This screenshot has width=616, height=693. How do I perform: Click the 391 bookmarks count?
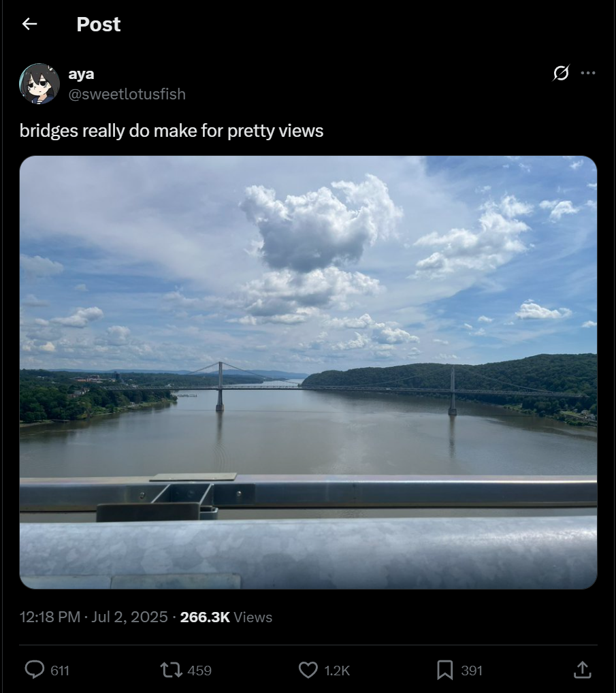click(472, 671)
